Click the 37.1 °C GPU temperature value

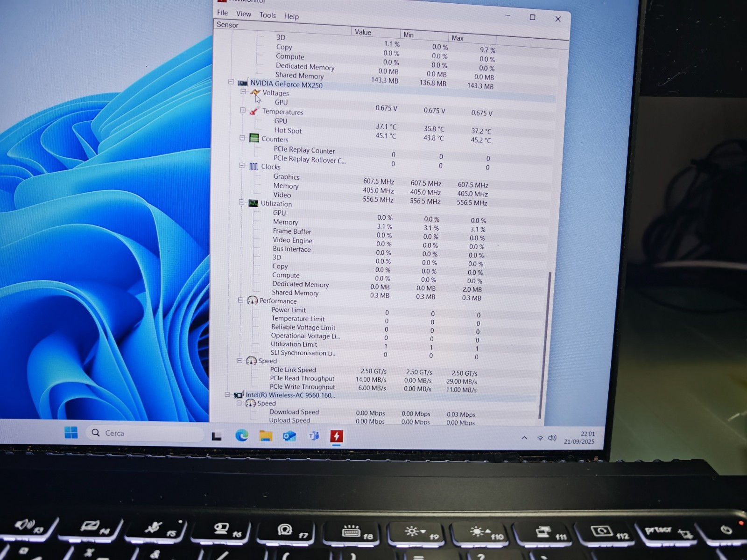pyautogui.click(x=386, y=126)
